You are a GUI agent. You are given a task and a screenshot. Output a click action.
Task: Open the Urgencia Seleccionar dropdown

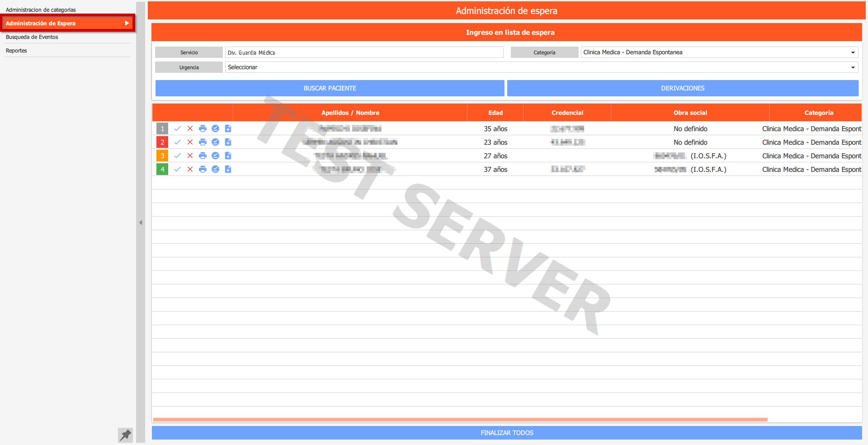click(x=541, y=67)
